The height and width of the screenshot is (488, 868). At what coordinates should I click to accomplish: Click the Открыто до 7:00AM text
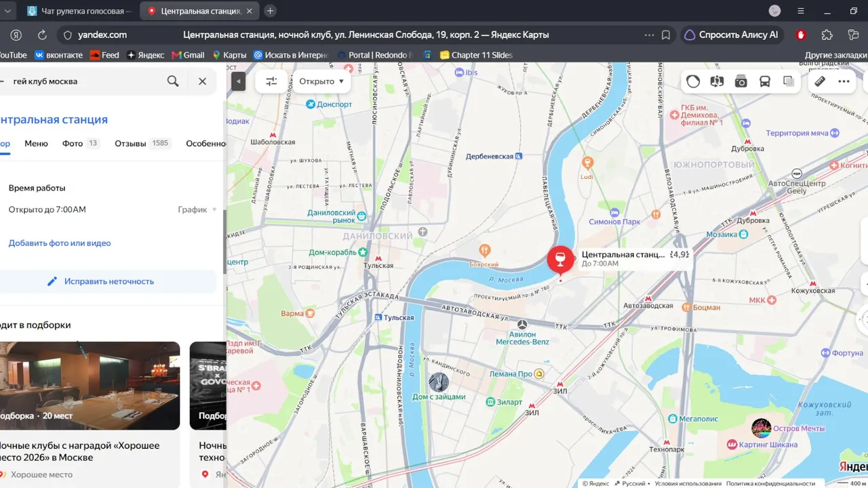(x=47, y=209)
